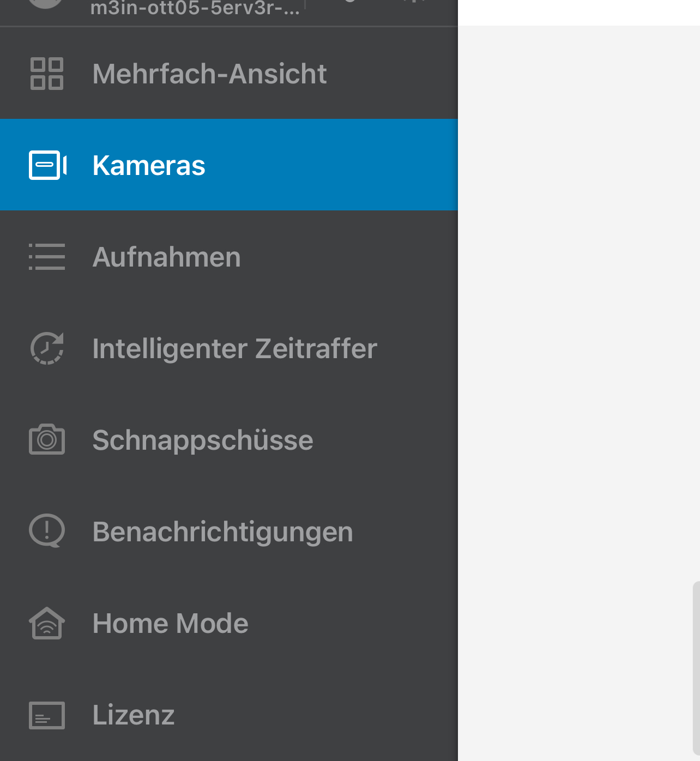Click the Mehrfach-Ansicht grid icon

point(47,74)
